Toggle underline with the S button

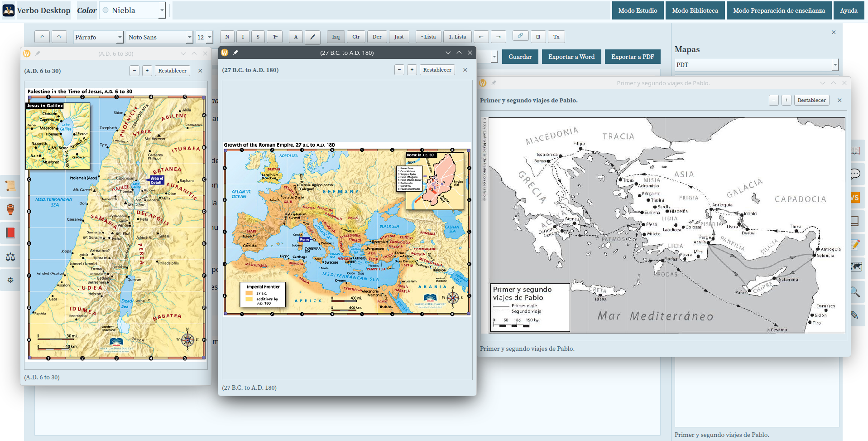tap(258, 37)
